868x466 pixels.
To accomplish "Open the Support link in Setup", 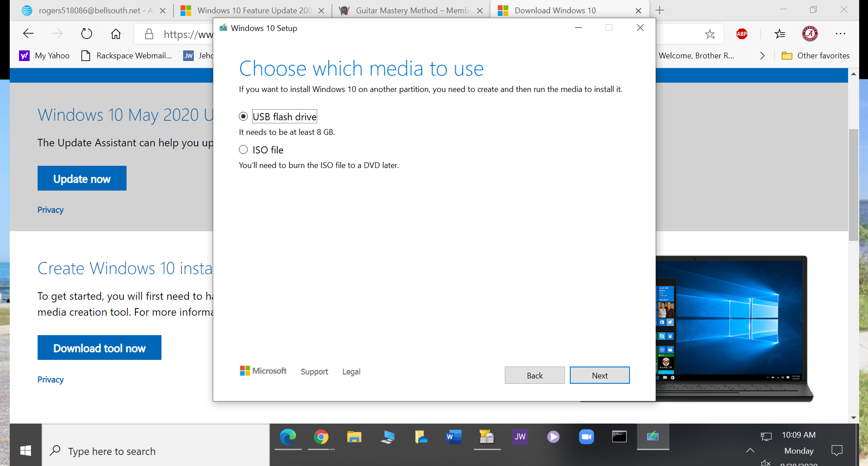I will pos(315,372).
